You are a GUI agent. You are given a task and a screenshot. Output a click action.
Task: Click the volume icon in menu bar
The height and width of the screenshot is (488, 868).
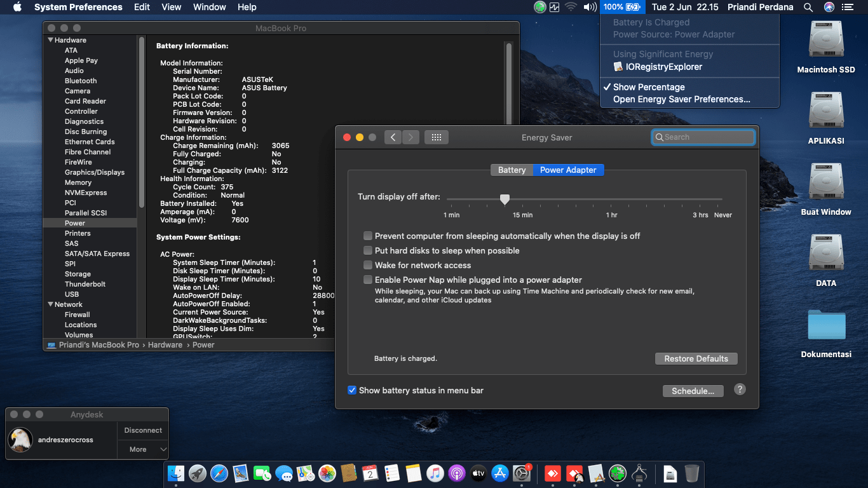pos(590,7)
